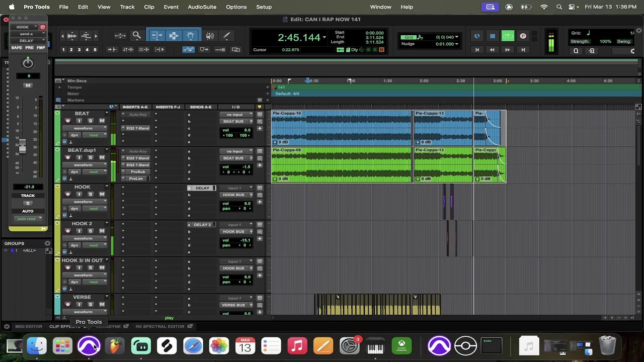
Task: Select the Pencil tool
Action: pos(227,36)
